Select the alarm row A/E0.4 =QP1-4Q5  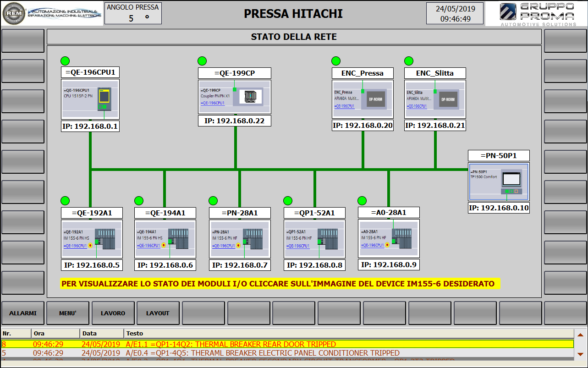pyautogui.click(x=287, y=353)
